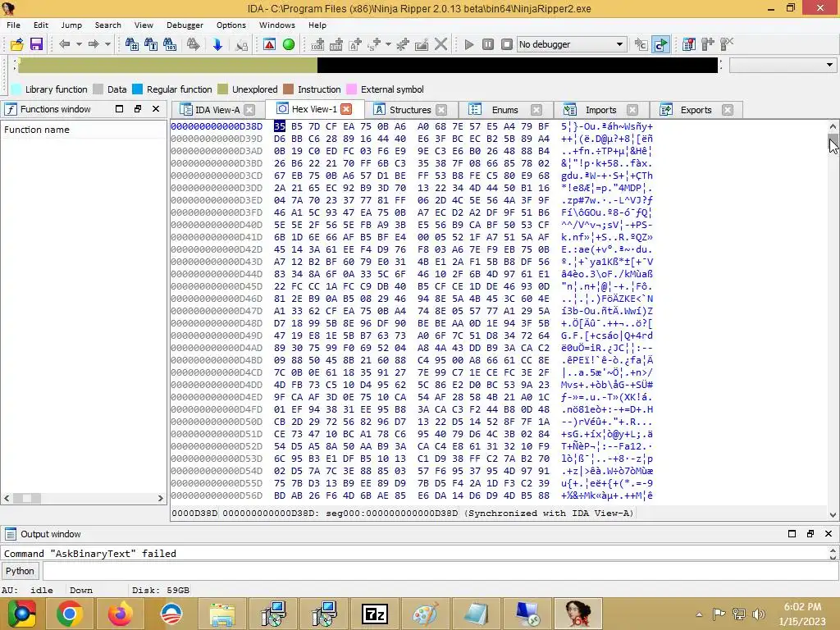Close the Functions window panel
Image resolution: width=840 pixels, height=630 pixels.
(156, 109)
